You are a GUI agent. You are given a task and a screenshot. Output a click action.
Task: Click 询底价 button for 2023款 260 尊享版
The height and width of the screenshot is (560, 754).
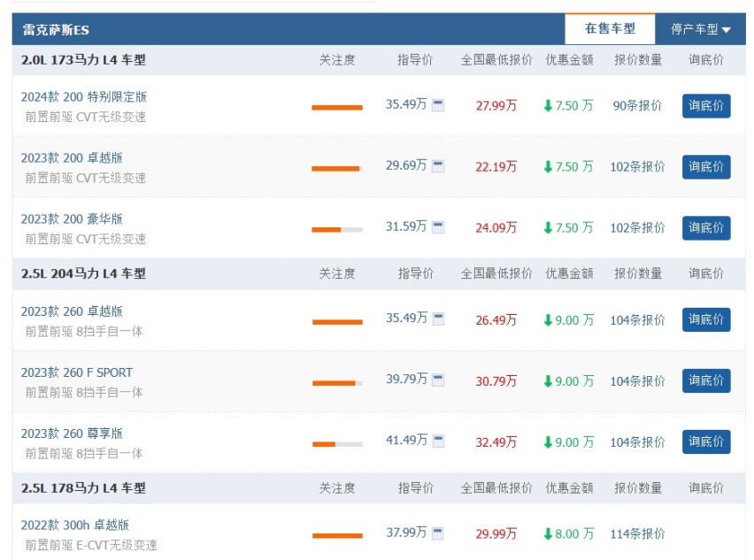[x=706, y=441]
